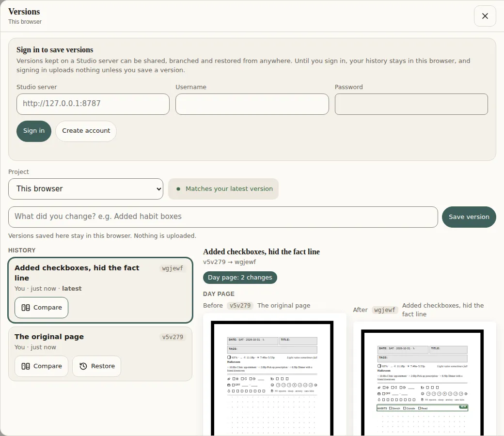Click the wgjewf version ID in history

point(173,268)
